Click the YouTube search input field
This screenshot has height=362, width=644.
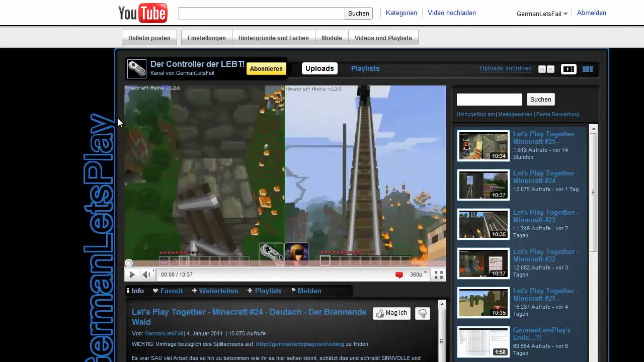point(262,13)
